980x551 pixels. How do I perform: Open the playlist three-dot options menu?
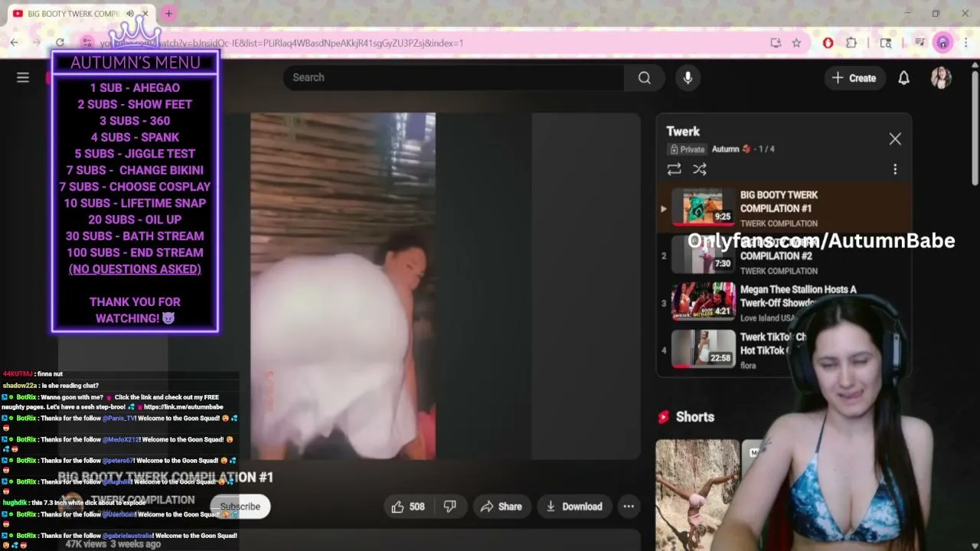(895, 169)
